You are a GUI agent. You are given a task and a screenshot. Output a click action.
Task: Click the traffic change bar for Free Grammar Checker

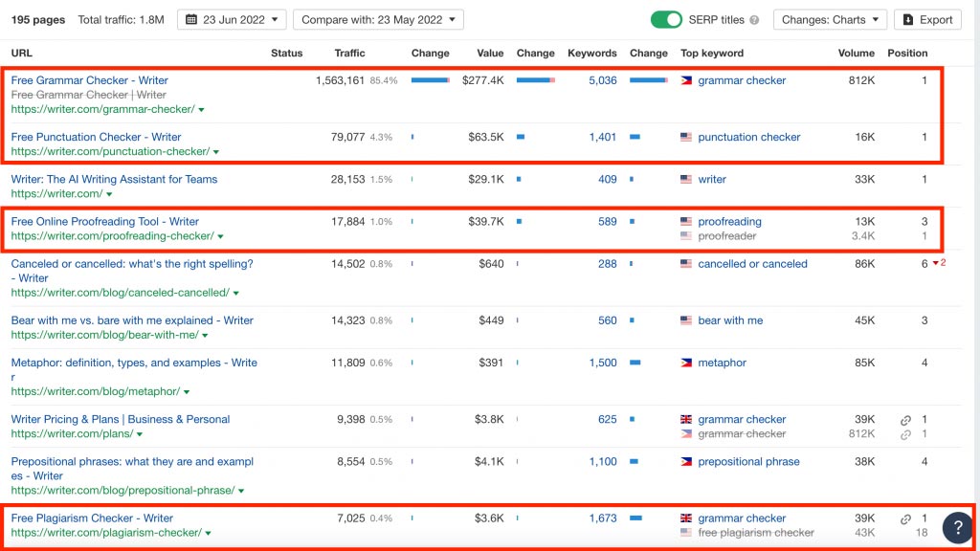pyautogui.click(x=430, y=80)
